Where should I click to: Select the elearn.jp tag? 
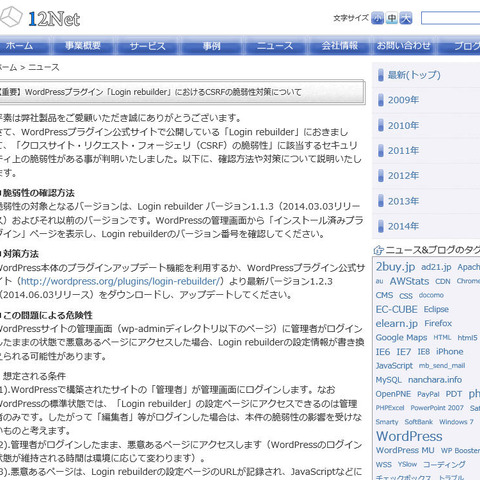coord(397,323)
